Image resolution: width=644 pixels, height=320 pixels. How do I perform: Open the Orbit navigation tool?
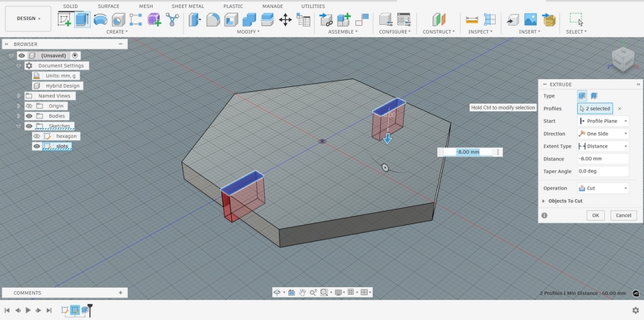(277, 292)
